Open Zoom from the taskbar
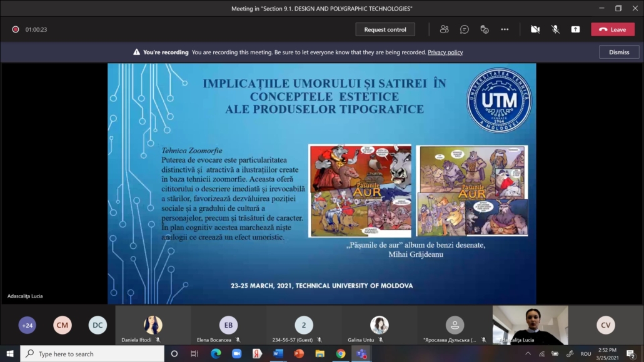 click(x=236, y=353)
